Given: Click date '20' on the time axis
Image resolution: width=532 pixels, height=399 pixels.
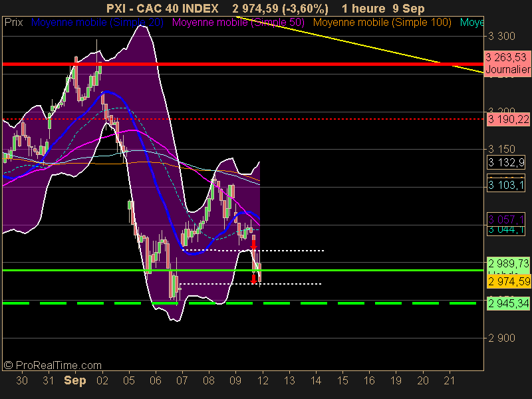Looking at the screenshot, I should (x=423, y=380).
